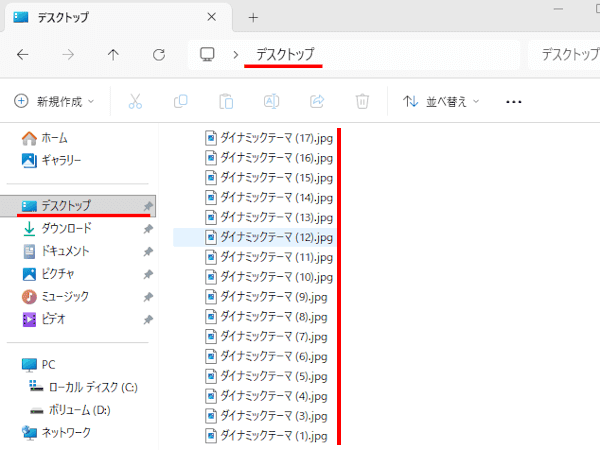Click the Forward navigation arrow
600x450 pixels.
click(68, 55)
